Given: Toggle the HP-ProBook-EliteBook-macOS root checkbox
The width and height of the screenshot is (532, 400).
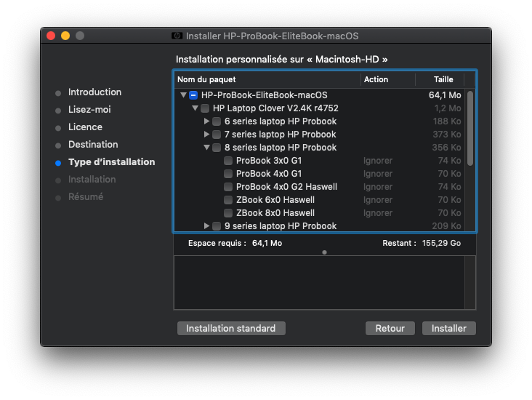Looking at the screenshot, I should [193, 95].
